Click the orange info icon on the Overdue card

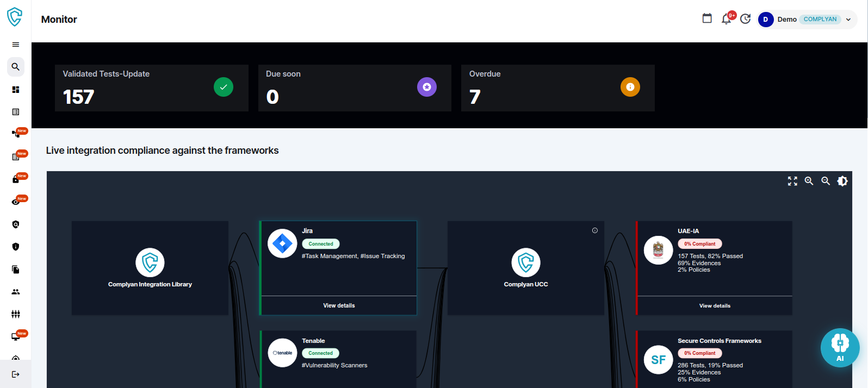tap(630, 87)
